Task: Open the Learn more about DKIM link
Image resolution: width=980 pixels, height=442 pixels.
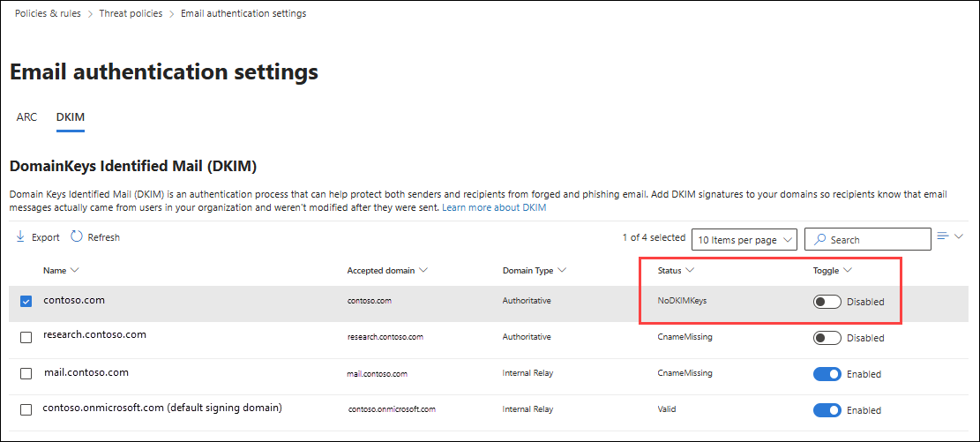Action: coord(494,207)
